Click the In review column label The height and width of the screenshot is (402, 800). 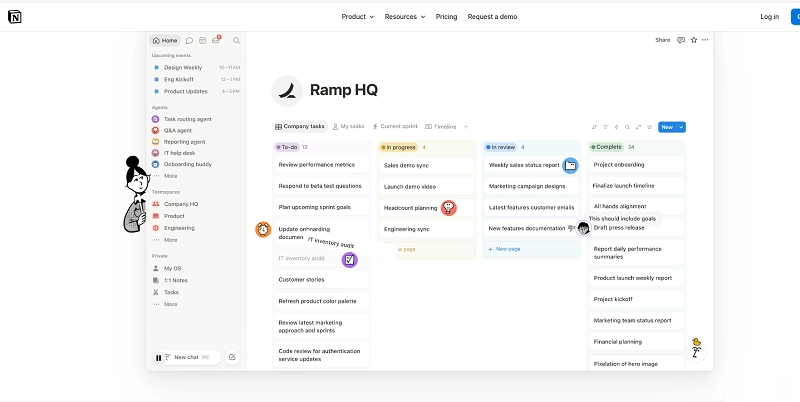pyautogui.click(x=501, y=147)
